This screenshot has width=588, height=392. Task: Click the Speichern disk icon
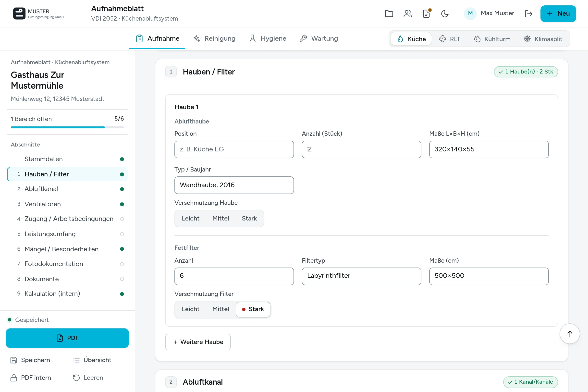click(x=14, y=360)
